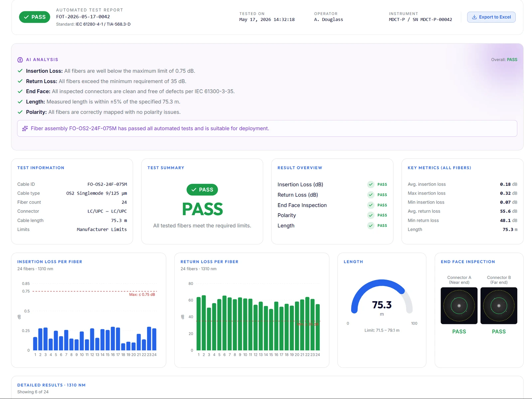Click Return Loss Per Fiber chart title

209,262
